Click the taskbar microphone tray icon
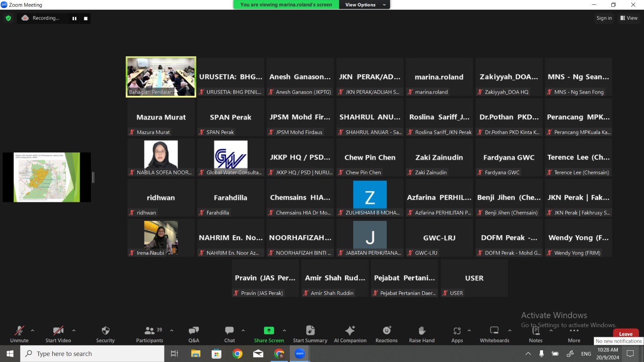 coord(541,354)
